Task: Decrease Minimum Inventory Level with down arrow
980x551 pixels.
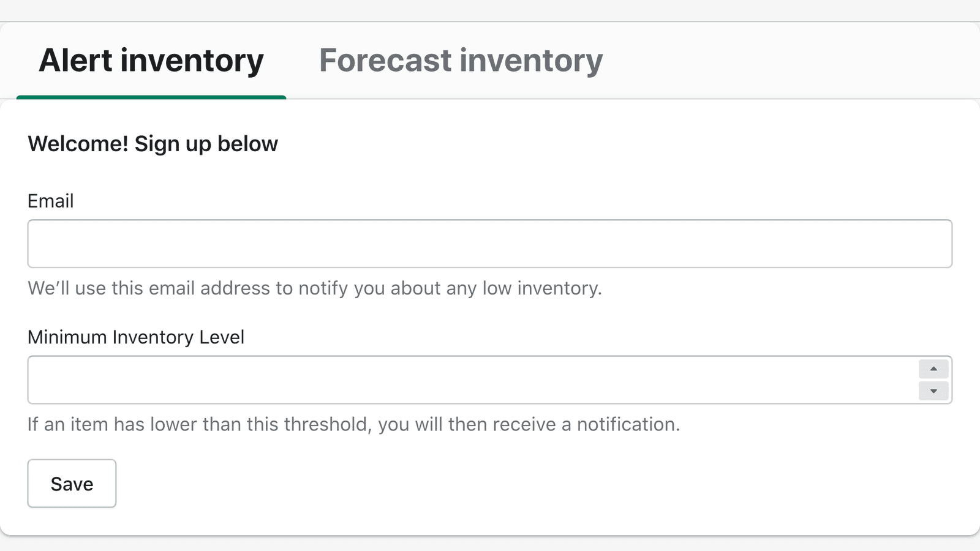Action: point(933,391)
